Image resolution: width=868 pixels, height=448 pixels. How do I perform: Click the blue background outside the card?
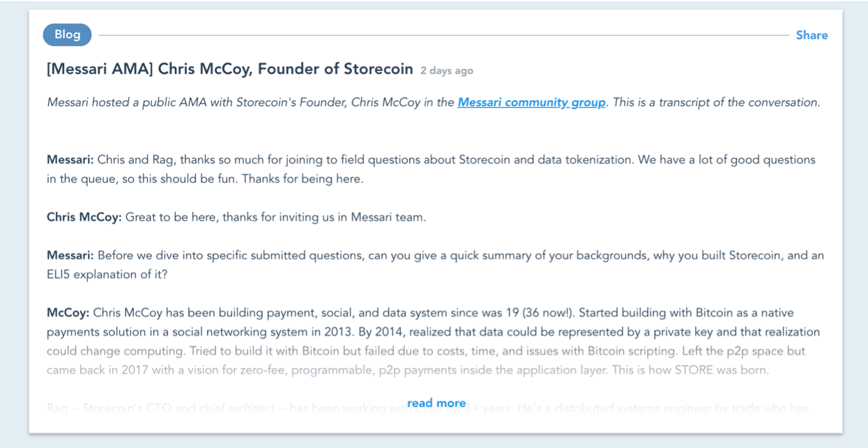click(14, 223)
